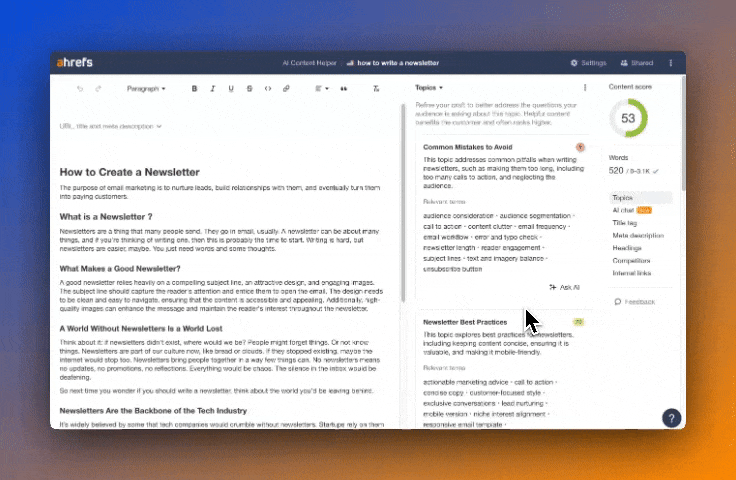Click the Newsletter Best Practices heading
Image resolution: width=736 pixels, height=480 pixels.
[465, 322]
